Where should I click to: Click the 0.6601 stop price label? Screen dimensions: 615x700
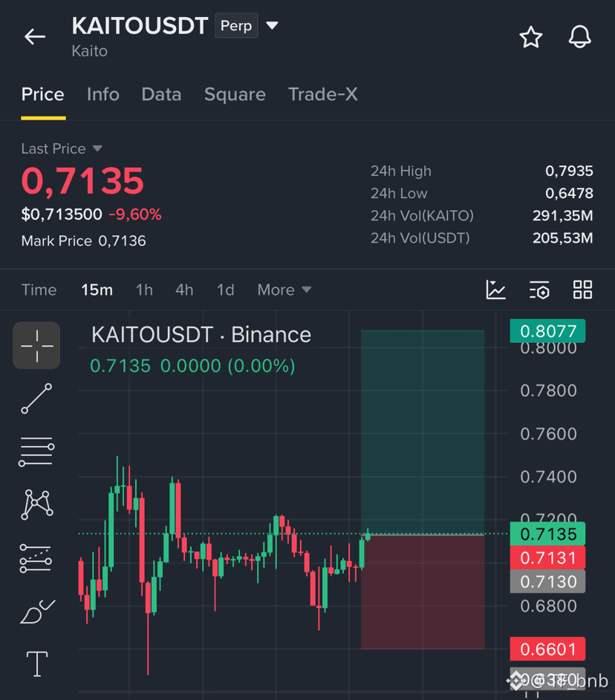(547, 649)
